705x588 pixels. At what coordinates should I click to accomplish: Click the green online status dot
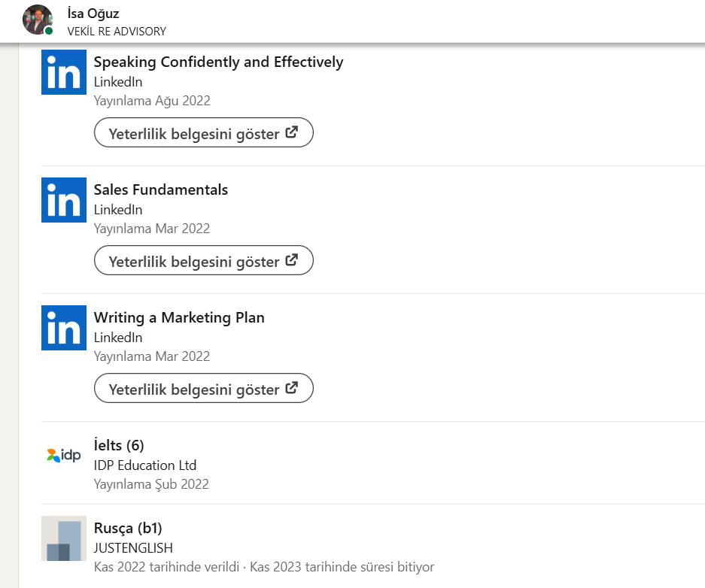[49, 32]
